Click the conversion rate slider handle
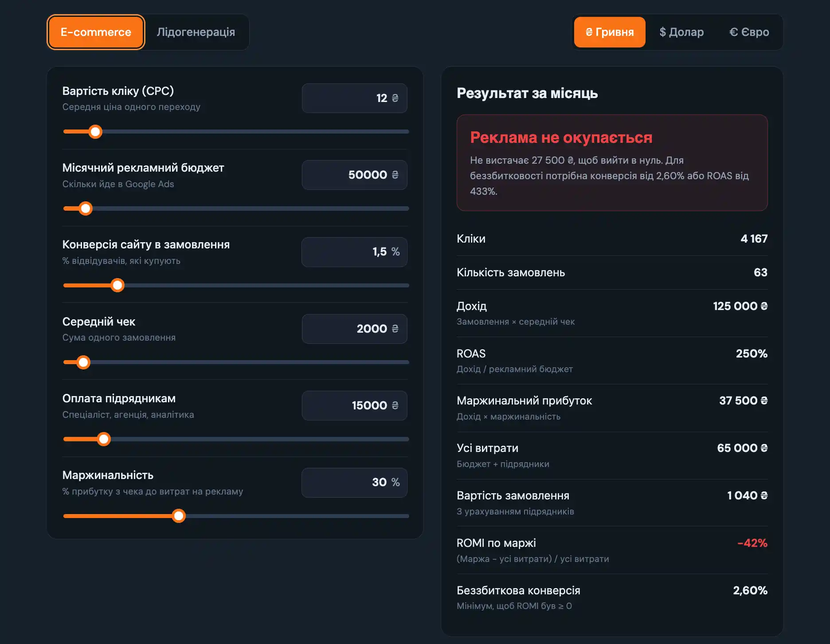The image size is (830, 644). 117,285
